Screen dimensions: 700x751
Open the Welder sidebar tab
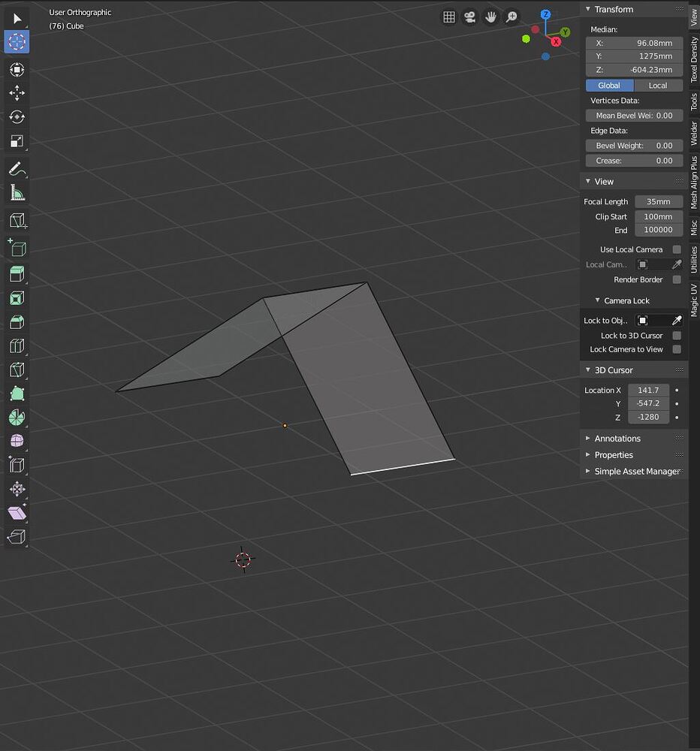694,133
